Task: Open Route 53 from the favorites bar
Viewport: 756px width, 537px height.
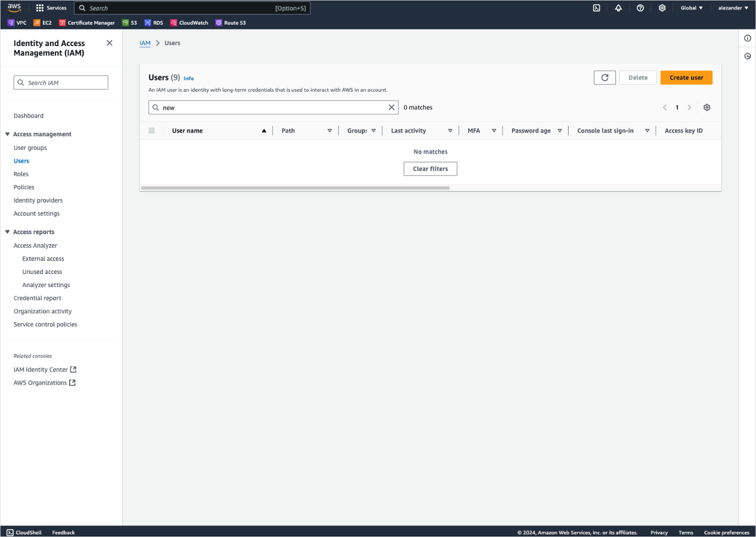Action: point(230,23)
